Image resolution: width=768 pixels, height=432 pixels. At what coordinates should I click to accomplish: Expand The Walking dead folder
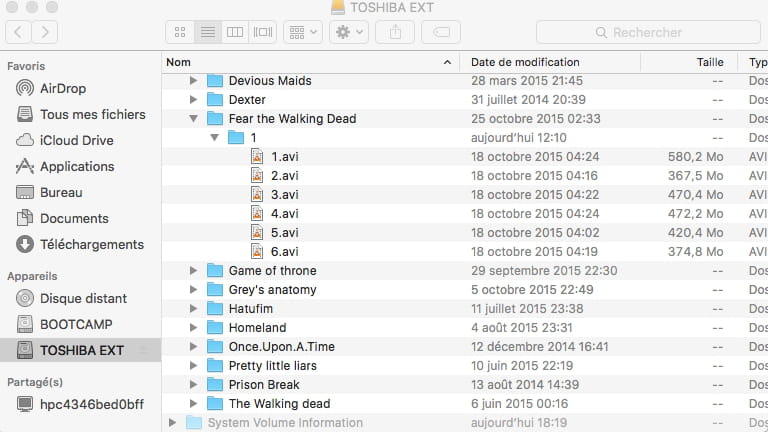point(193,404)
